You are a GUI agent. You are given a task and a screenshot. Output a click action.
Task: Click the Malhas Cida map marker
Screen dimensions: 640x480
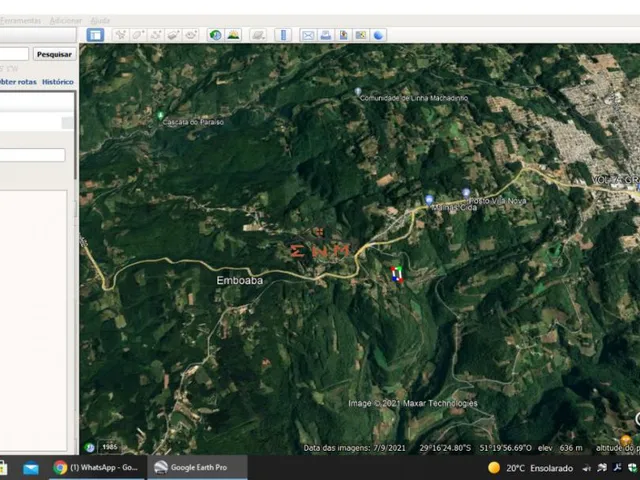(x=429, y=200)
